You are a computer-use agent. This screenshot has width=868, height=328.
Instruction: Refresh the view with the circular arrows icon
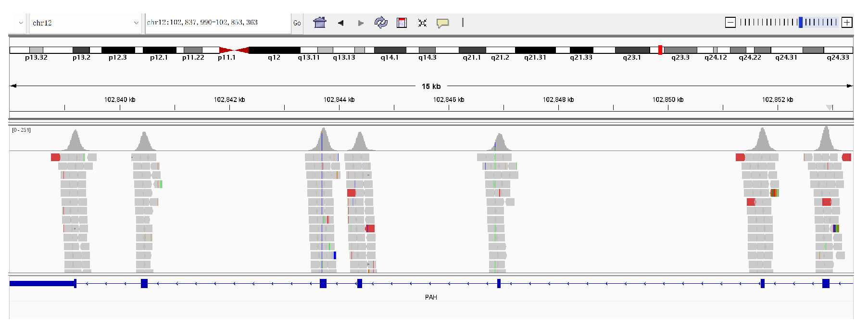(x=381, y=23)
